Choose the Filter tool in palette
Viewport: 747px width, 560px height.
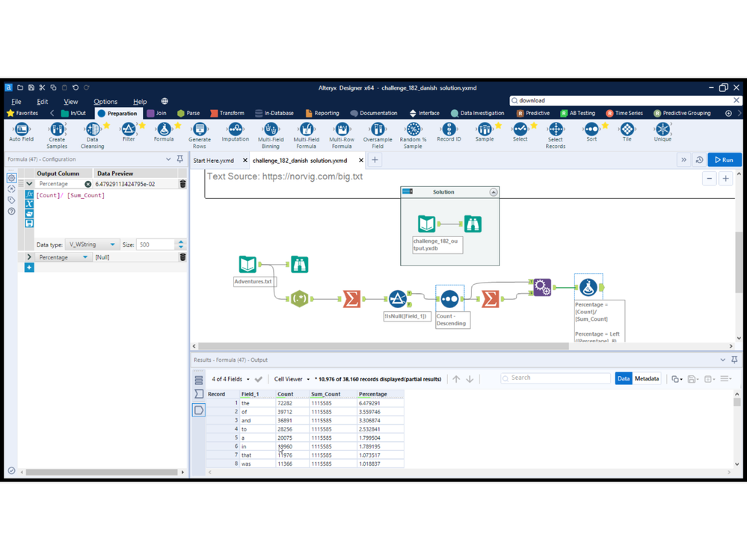[x=129, y=132]
